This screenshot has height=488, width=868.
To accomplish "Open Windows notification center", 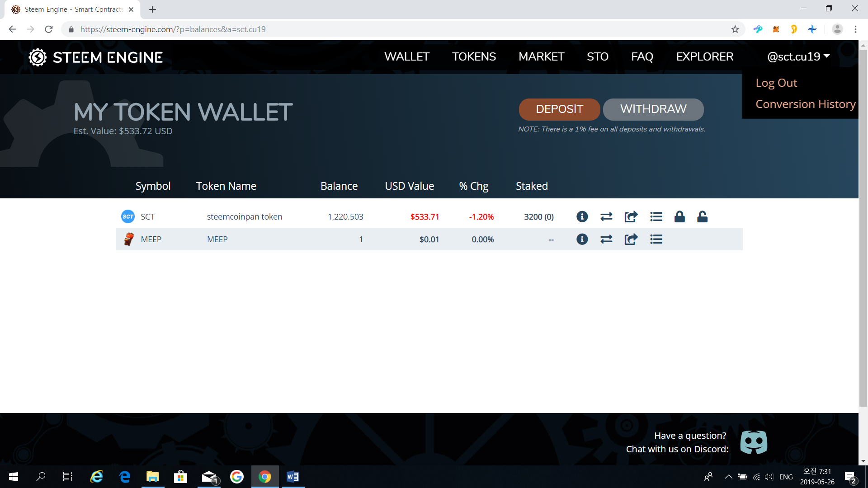I will point(850,477).
